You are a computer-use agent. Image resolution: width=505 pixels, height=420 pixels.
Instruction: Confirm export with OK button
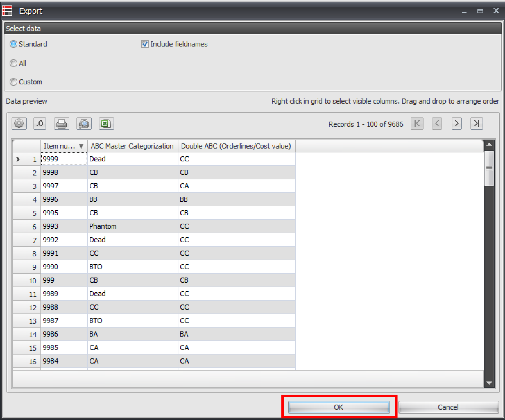pyautogui.click(x=339, y=407)
